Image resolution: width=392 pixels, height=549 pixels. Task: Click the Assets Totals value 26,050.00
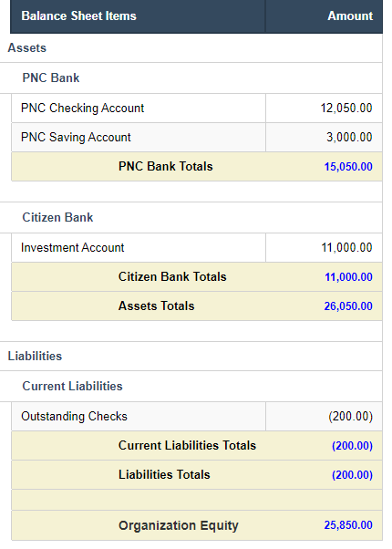(348, 306)
